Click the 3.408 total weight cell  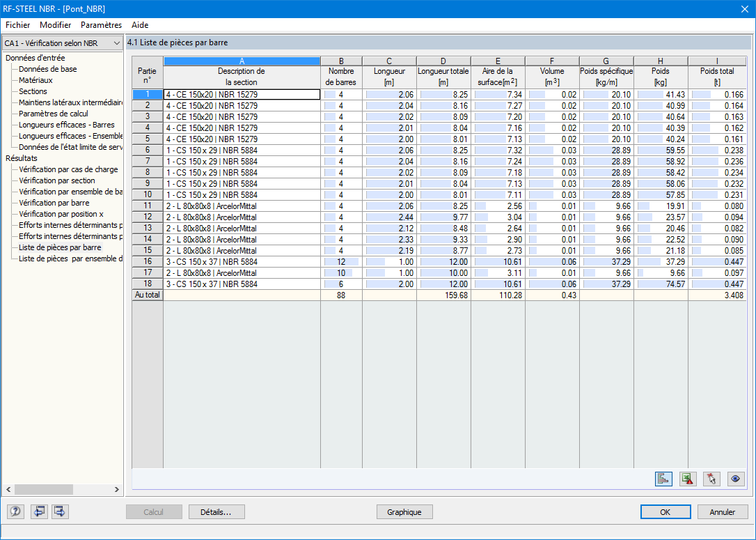[717, 295]
